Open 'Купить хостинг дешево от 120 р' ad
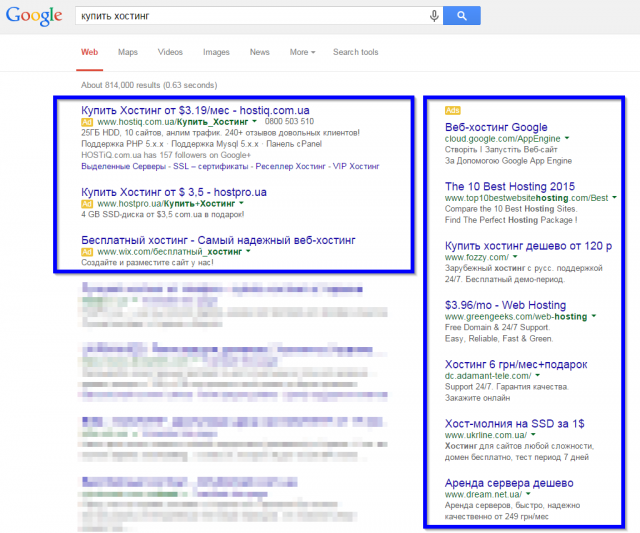The height and width of the screenshot is (533, 640). click(529, 246)
